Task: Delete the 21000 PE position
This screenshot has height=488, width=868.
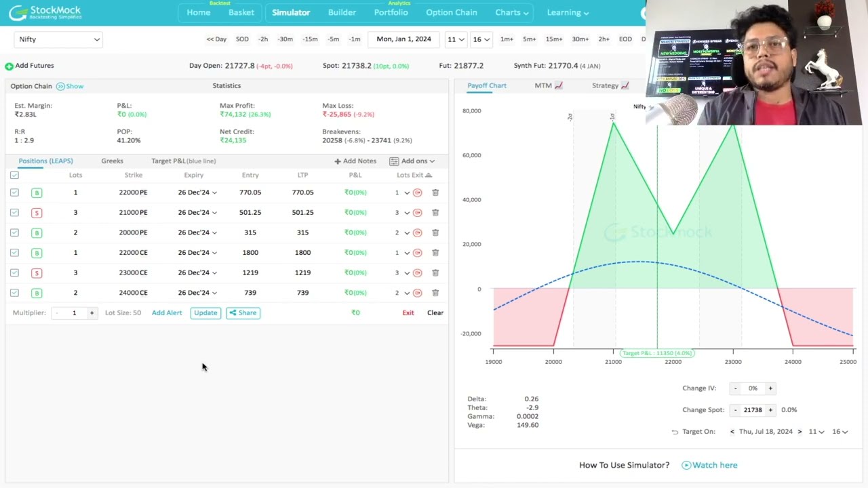Action: coord(435,213)
